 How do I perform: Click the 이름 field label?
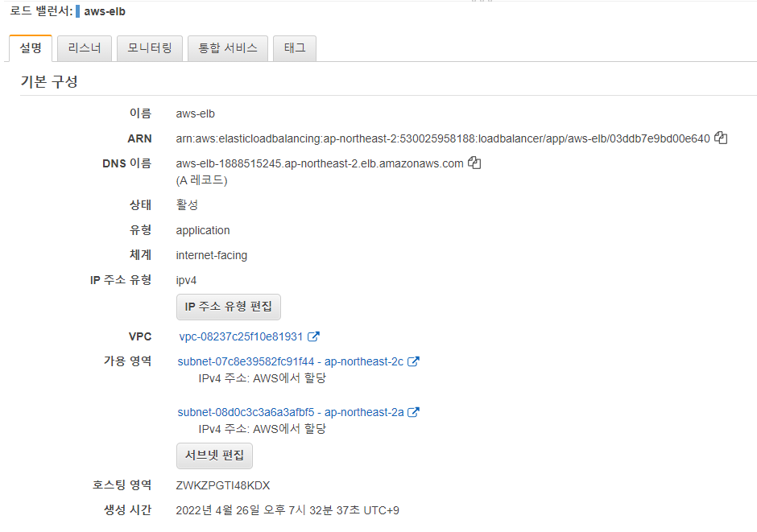pos(140,113)
